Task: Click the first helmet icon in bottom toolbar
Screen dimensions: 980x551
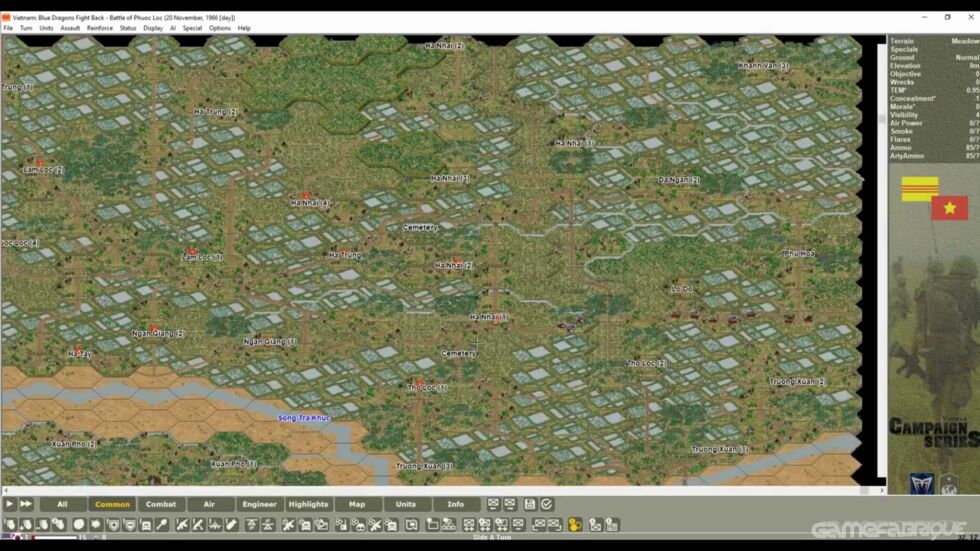Action: [x=9, y=525]
